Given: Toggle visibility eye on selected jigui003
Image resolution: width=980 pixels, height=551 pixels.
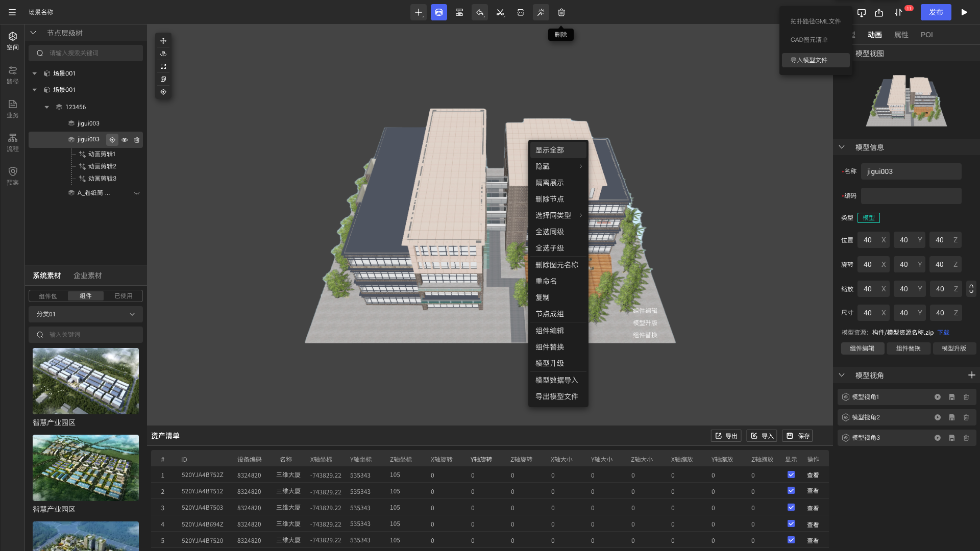Looking at the screenshot, I should [x=125, y=140].
